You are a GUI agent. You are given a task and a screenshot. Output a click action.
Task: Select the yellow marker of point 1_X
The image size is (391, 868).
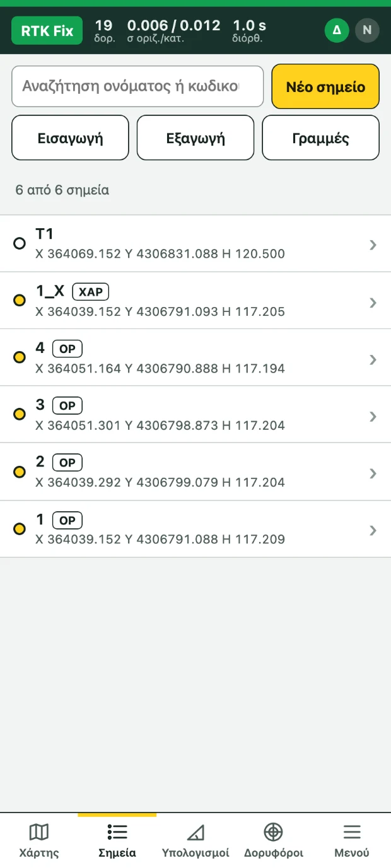point(20,301)
